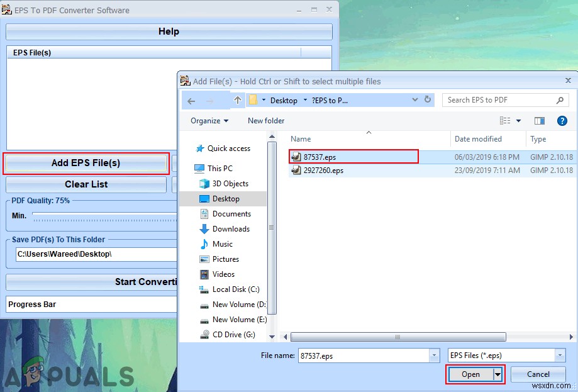578x392 pixels.
Task: Open the Help menu in EPS converter
Action: tap(168, 31)
